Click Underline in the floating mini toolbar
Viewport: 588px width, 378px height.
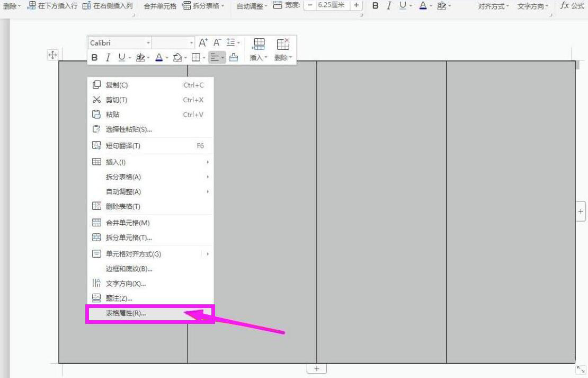pos(121,57)
